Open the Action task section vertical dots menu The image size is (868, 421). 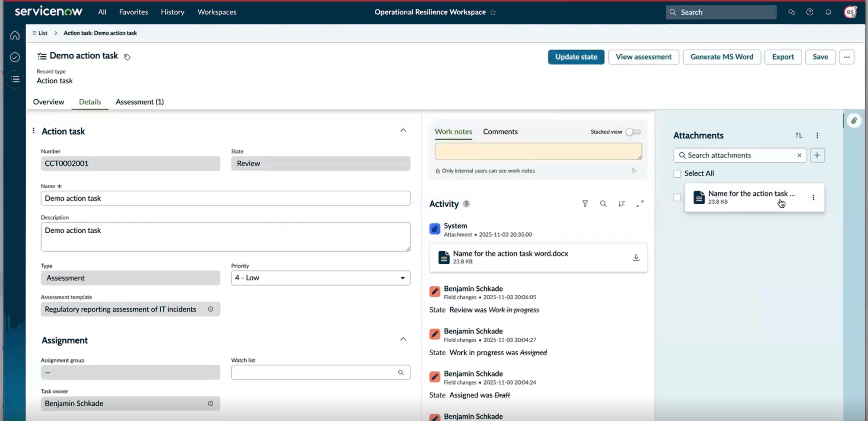click(x=33, y=131)
